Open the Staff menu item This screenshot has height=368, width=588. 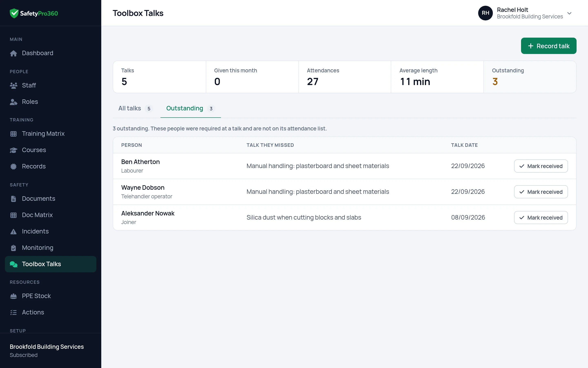point(51,85)
